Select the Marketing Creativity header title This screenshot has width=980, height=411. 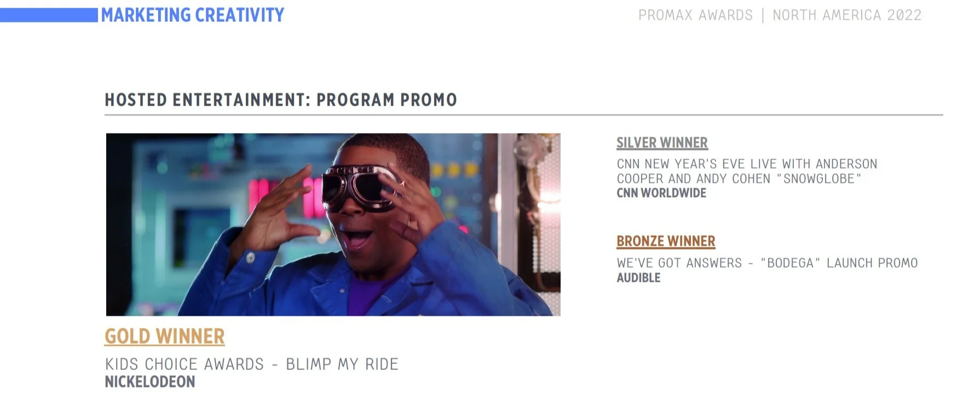pos(192,15)
